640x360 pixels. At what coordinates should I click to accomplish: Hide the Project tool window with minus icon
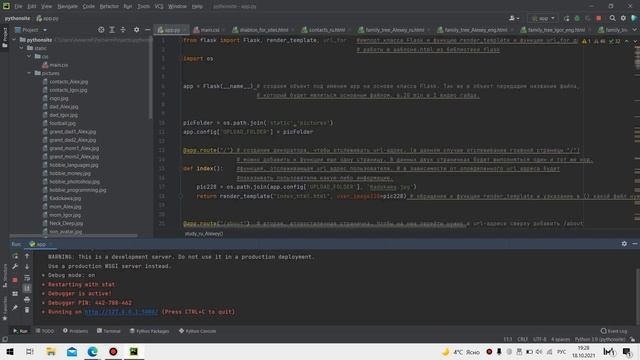(x=147, y=30)
